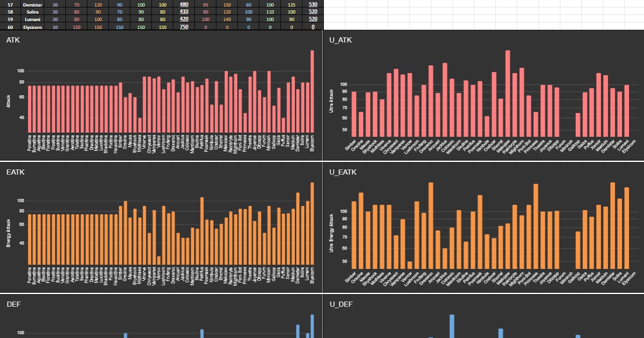Select the U_EATK chart title
The width and height of the screenshot is (644, 338).
[x=343, y=172]
